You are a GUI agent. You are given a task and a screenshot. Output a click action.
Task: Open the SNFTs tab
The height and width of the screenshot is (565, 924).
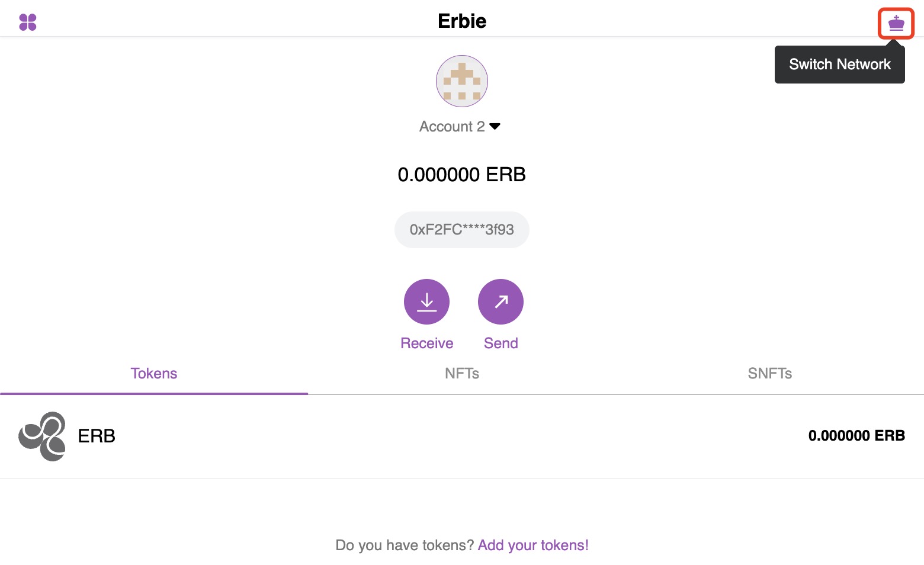click(770, 374)
